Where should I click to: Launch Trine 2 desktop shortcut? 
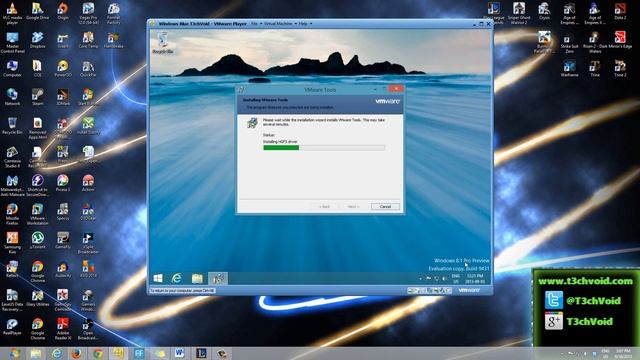click(x=620, y=69)
